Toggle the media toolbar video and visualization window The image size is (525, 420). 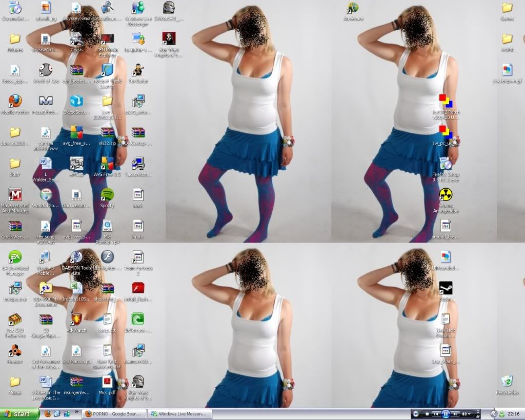pyautogui.click(x=478, y=412)
